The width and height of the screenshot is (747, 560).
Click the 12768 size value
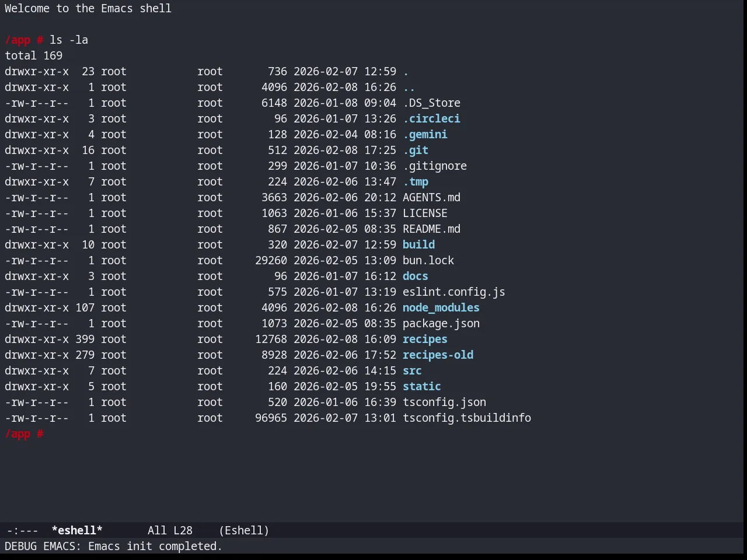pyautogui.click(x=271, y=339)
